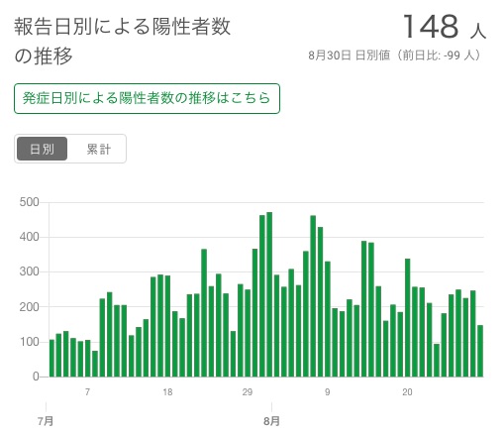This screenshot has height=432, width=504.
Task: Click the 7月 month label
Action: coord(46,421)
